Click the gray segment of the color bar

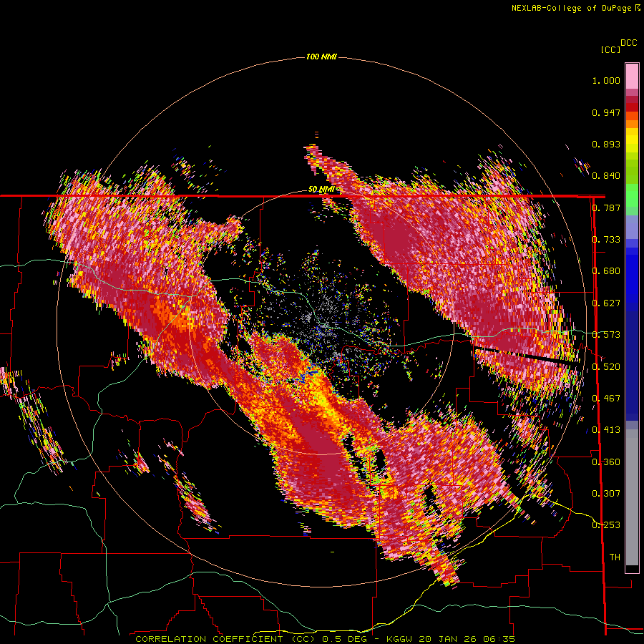[632, 497]
